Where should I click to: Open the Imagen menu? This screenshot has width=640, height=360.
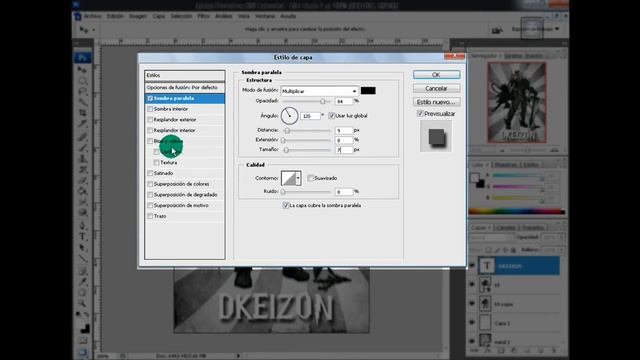[138, 16]
